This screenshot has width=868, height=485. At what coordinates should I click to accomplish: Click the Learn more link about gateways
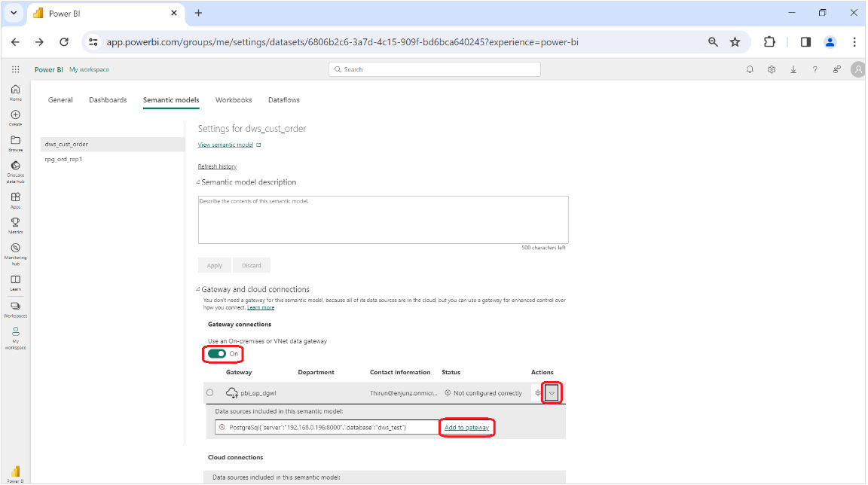(x=261, y=307)
